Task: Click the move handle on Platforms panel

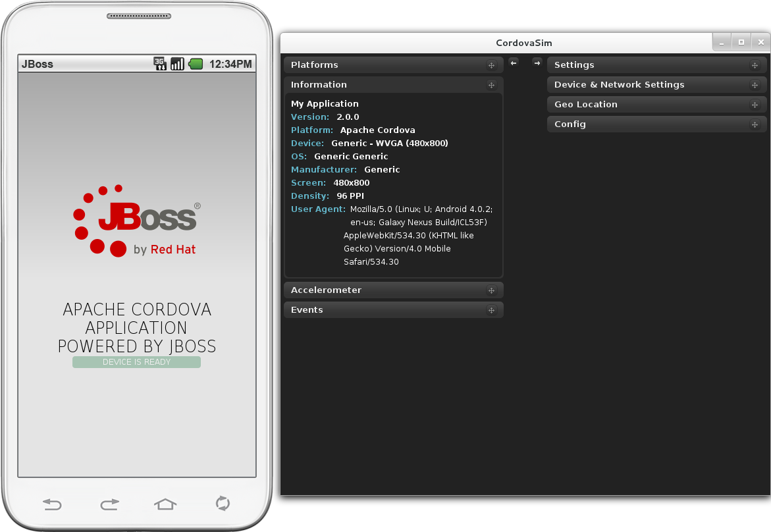Action: [491, 65]
